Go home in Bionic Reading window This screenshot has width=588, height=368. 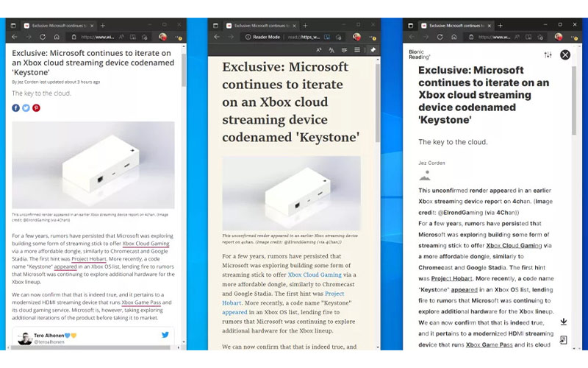click(x=454, y=37)
